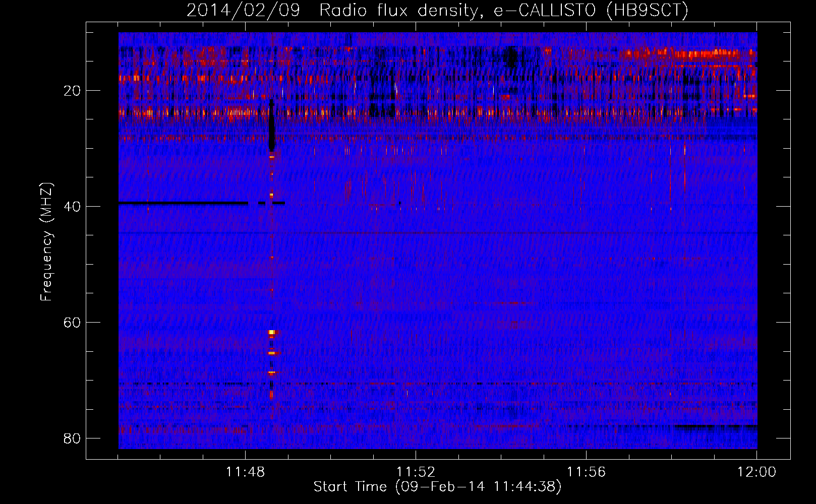Image resolution: width=816 pixels, height=504 pixels.
Task: Click the 40 MHz frequency tick label
Action: (72, 207)
